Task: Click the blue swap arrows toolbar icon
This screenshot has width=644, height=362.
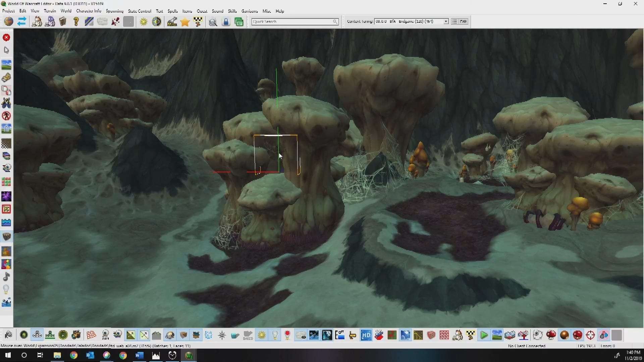Action: (22, 22)
